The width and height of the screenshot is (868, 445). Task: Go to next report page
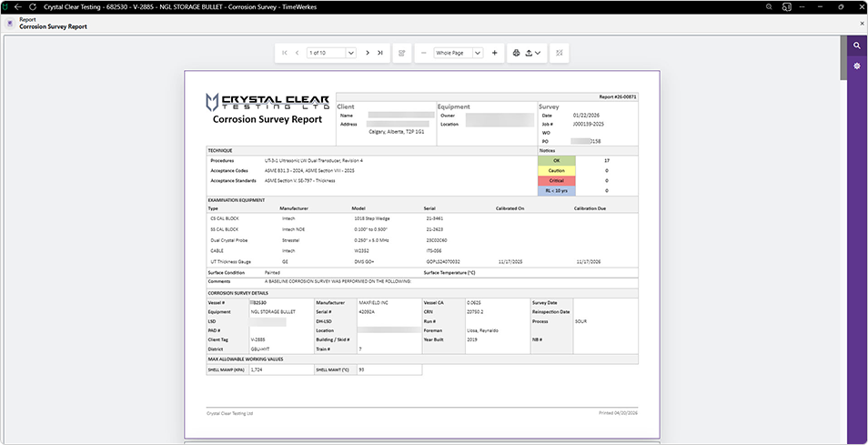368,53
